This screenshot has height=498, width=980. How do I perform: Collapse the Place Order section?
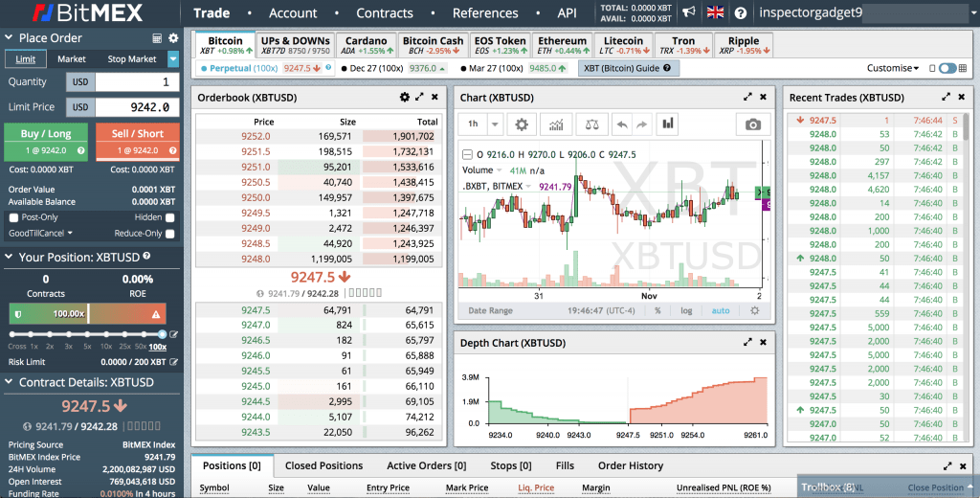[x=9, y=38]
